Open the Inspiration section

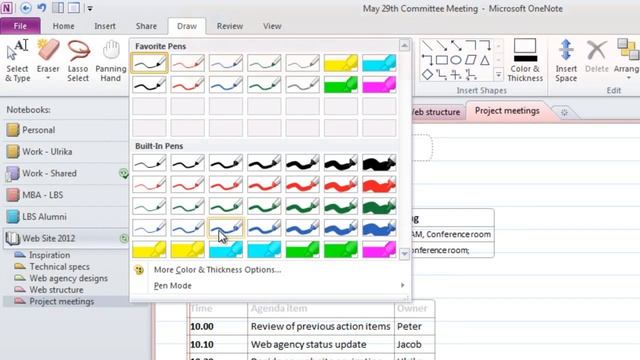[x=49, y=255]
